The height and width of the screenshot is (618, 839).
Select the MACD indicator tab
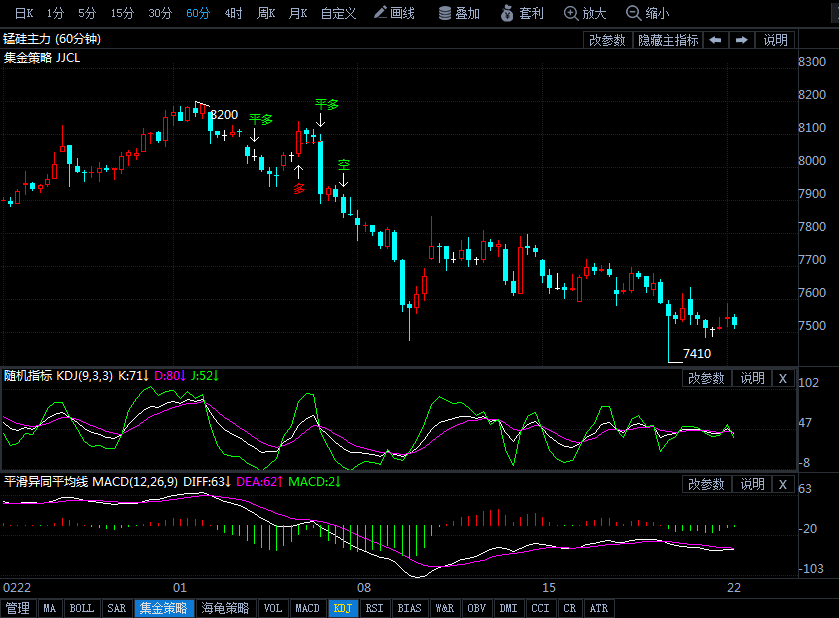click(x=307, y=608)
